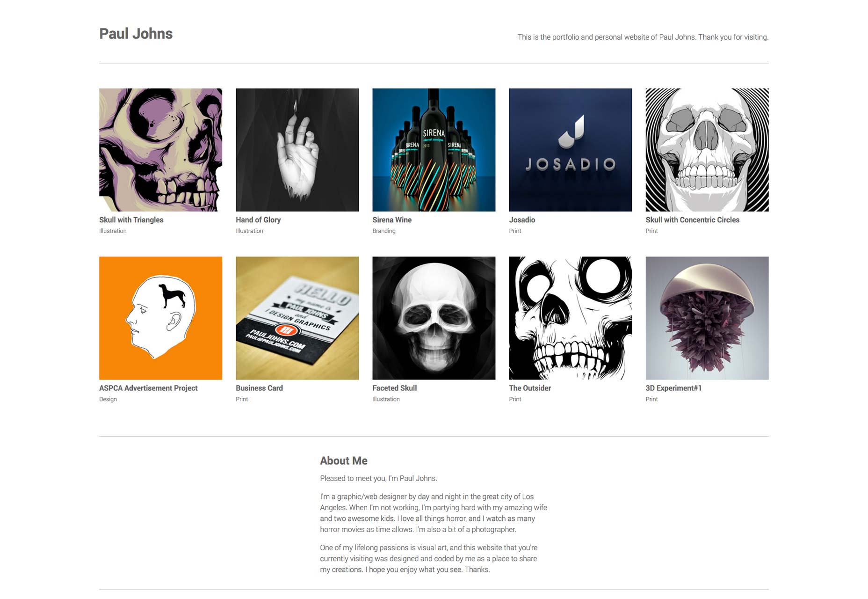Click the Sirena Wine title text

tap(392, 220)
